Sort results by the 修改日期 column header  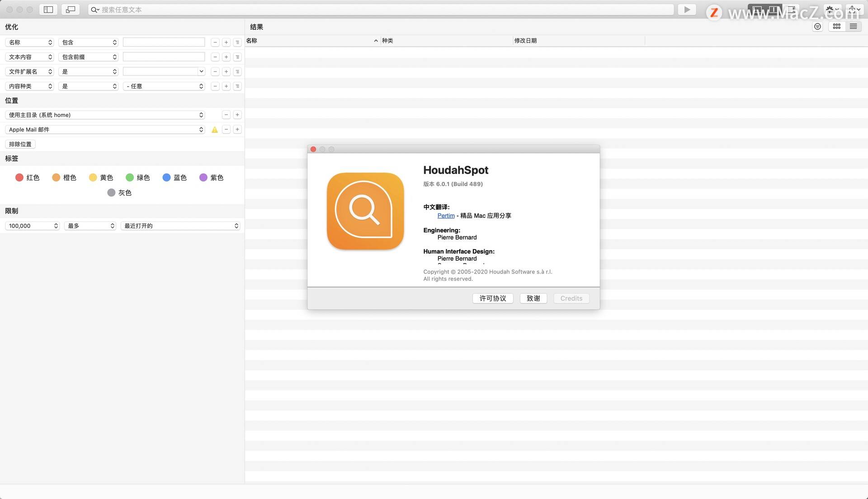(579, 41)
